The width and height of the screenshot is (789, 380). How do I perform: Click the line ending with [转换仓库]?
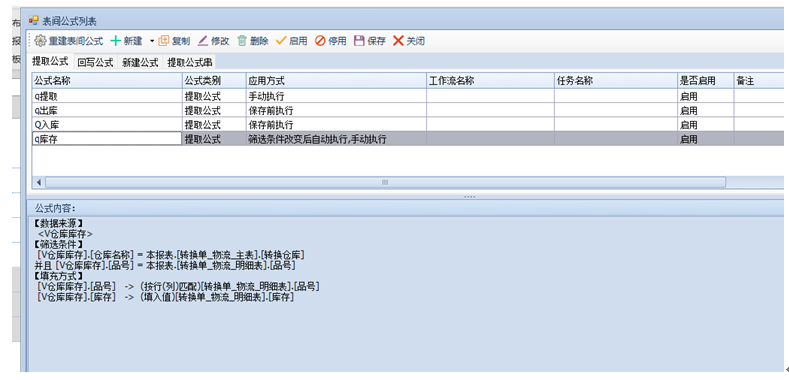click(x=171, y=255)
